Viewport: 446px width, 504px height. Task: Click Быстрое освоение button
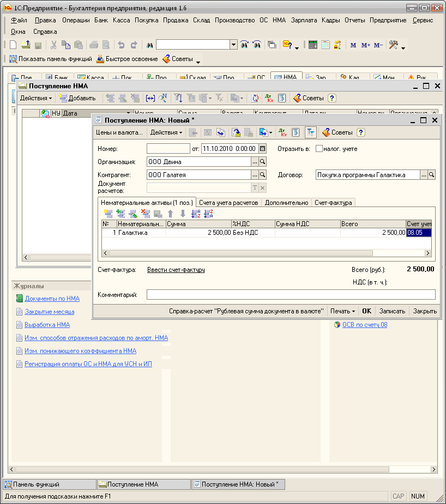tap(128, 59)
